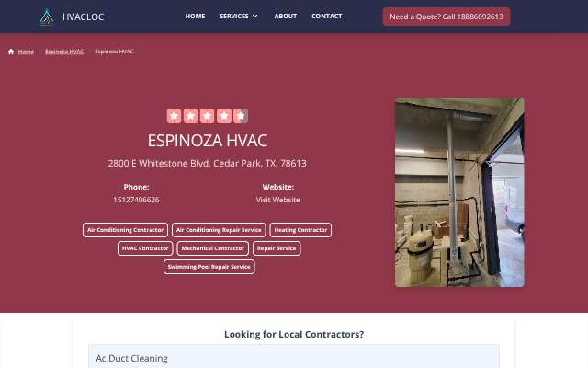Select the Air Conditioning Contractor tag
The width and height of the screenshot is (588, 368).
pos(125,230)
